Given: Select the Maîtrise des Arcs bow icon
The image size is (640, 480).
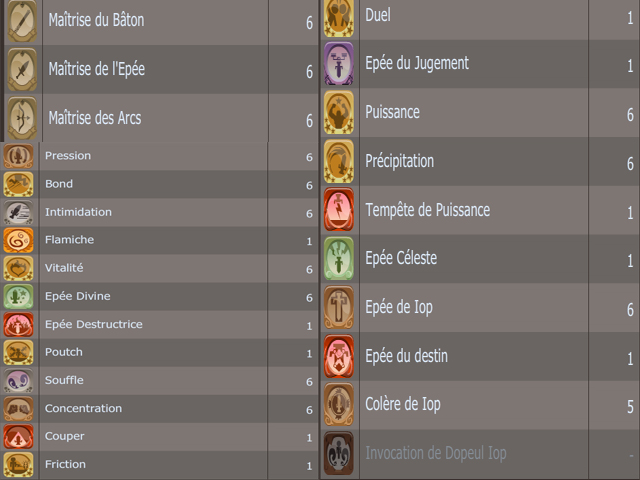Looking at the screenshot, I should coord(22,118).
